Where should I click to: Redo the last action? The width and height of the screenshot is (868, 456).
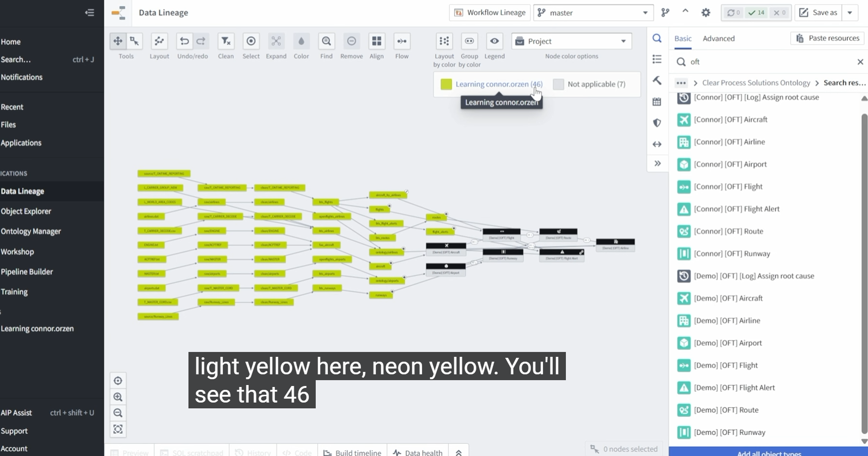pos(201,41)
